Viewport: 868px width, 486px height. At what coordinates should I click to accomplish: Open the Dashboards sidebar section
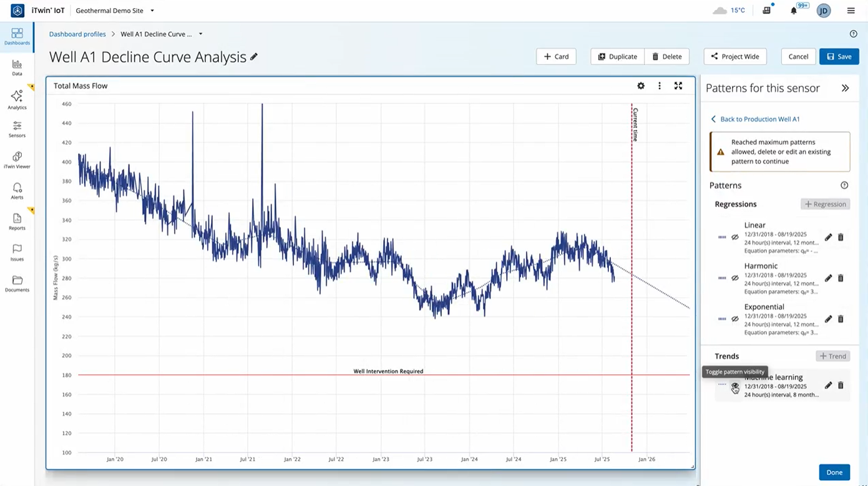(x=17, y=37)
